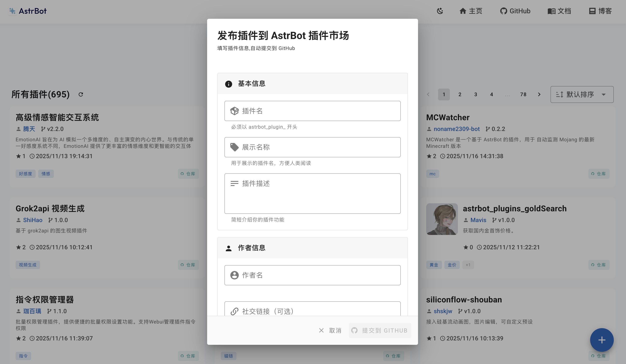Open the 主页 nav item

(471, 11)
